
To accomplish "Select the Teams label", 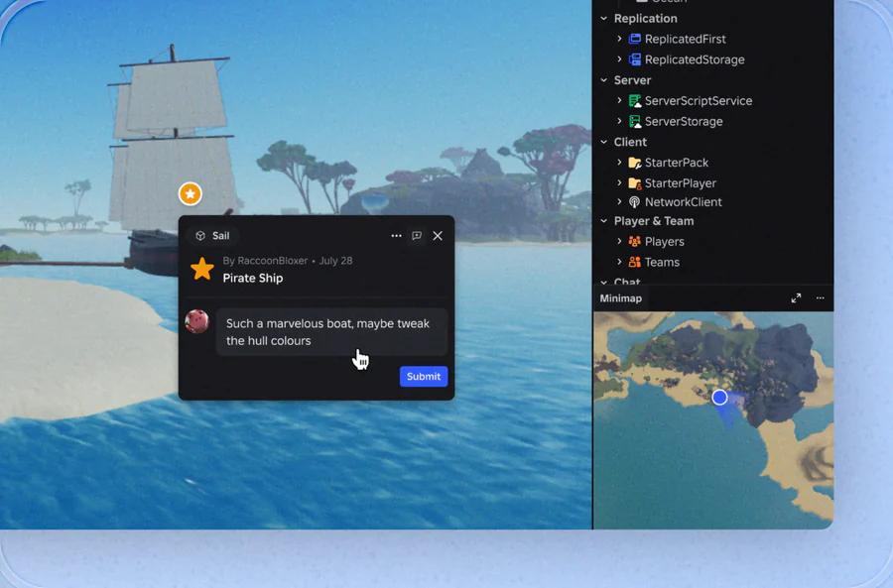I will pyautogui.click(x=662, y=262).
